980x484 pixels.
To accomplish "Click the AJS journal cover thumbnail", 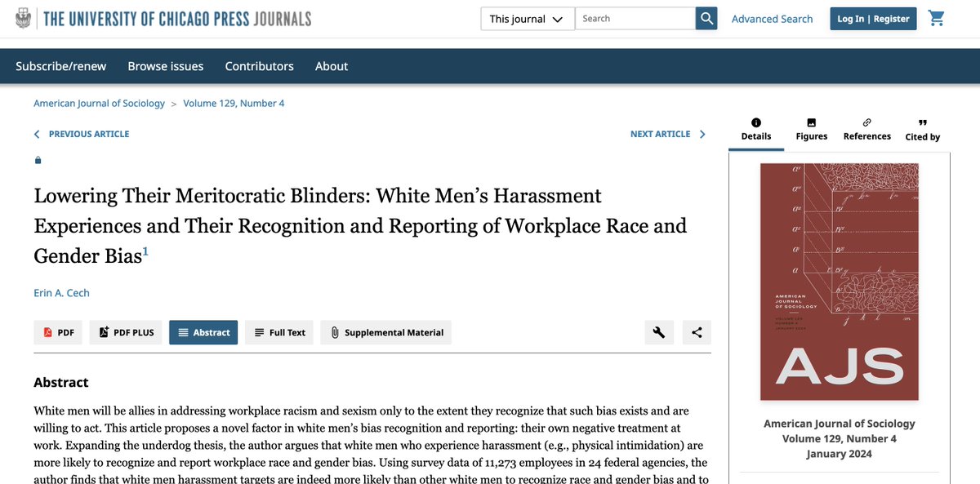I will click(x=839, y=282).
